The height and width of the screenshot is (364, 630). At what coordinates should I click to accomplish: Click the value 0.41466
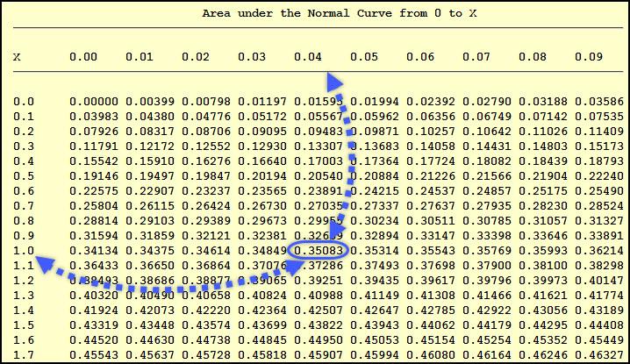click(480, 294)
